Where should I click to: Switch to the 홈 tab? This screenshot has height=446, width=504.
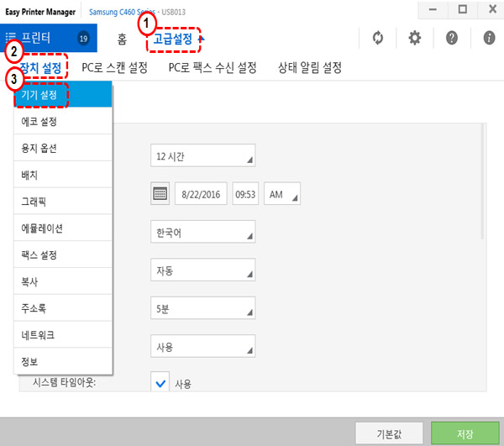pyautogui.click(x=122, y=39)
